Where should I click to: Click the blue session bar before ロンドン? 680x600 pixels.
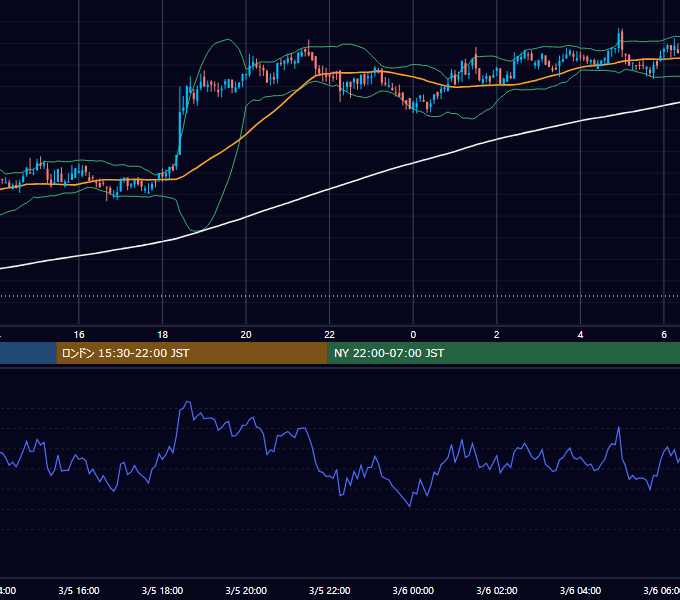point(28,353)
